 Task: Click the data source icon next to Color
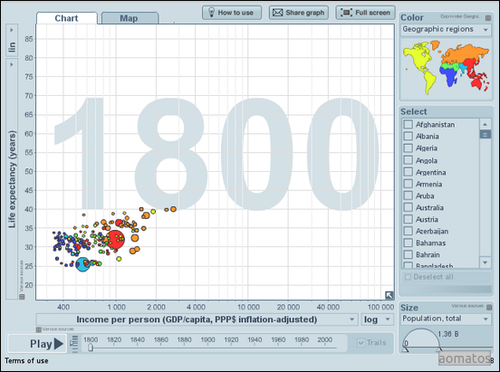click(488, 18)
